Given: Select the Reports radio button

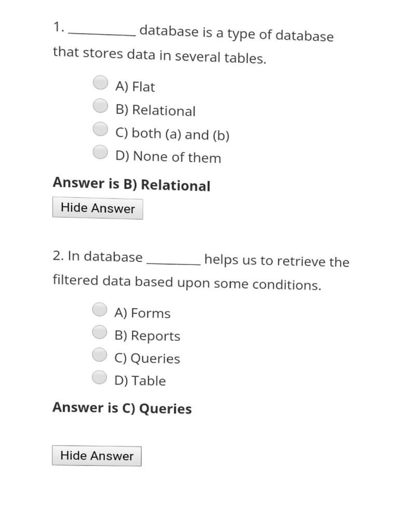Looking at the screenshot, I should point(100,331).
